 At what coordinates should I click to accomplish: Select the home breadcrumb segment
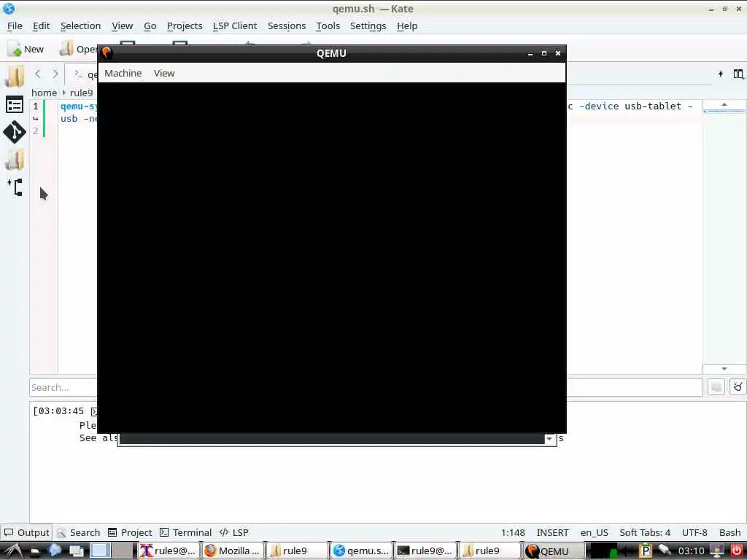(44, 93)
